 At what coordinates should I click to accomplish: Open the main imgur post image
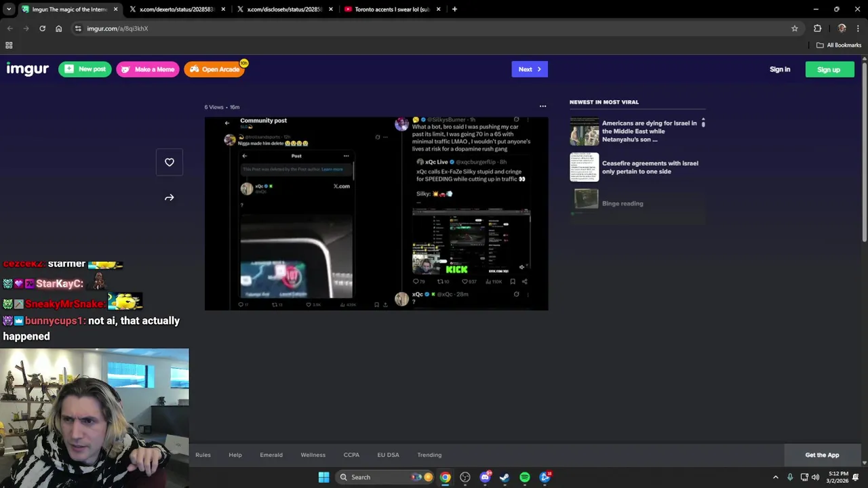(x=376, y=213)
